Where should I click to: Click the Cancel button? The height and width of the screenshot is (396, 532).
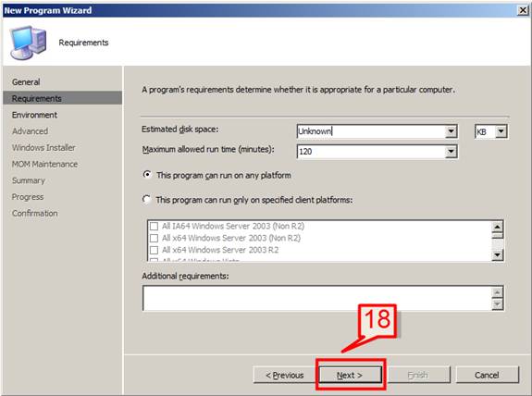487,375
